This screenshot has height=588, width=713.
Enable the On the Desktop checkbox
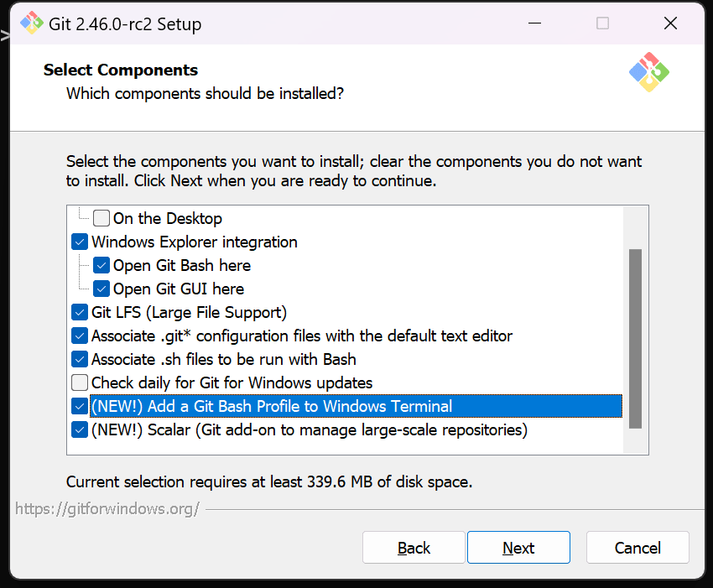point(101,219)
